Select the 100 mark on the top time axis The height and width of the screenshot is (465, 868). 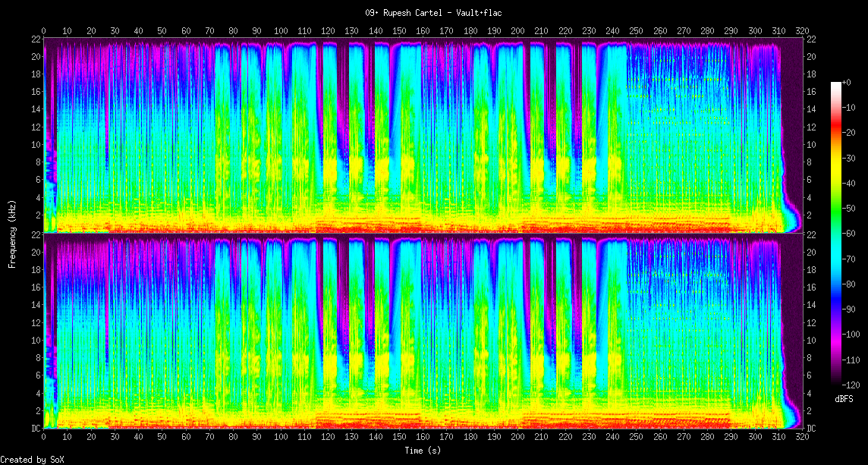[281, 31]
